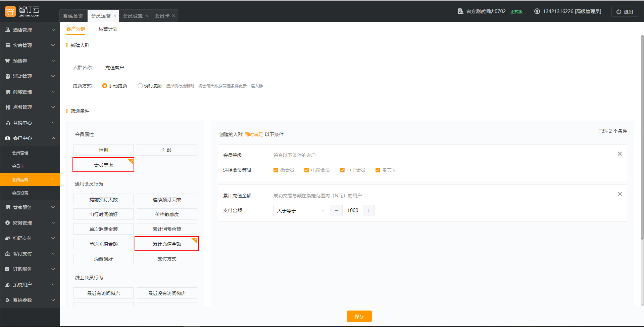Click the hotel building icon in header
This screenshot has width=644, height=327.
pos(460,11)
